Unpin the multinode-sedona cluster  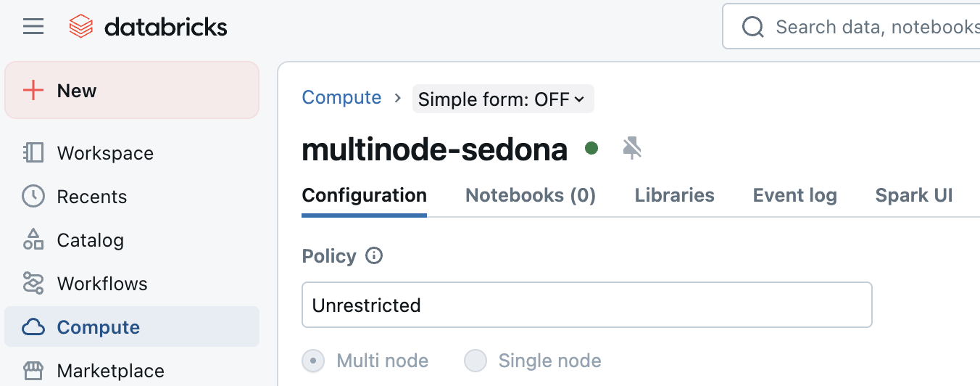coord(632,149)
